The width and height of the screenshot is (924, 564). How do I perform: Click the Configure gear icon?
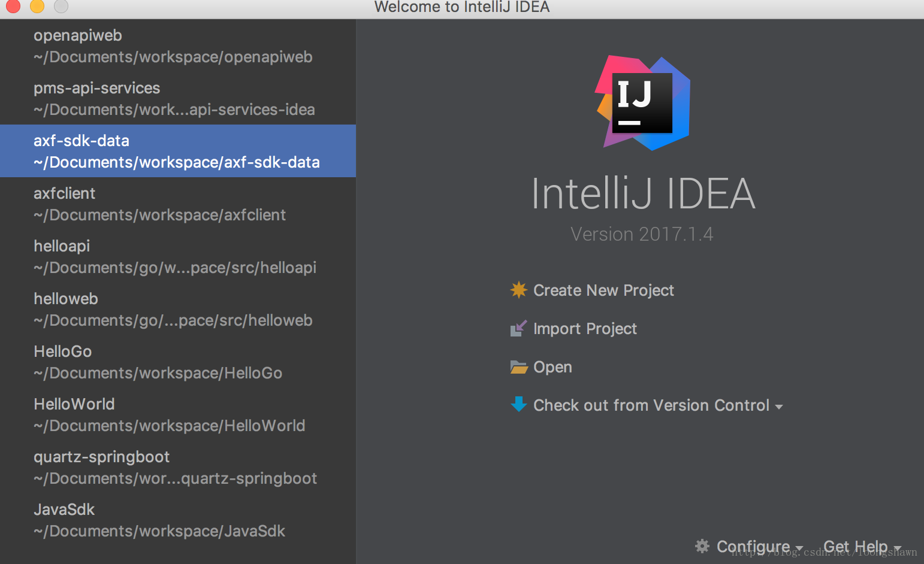702,546
